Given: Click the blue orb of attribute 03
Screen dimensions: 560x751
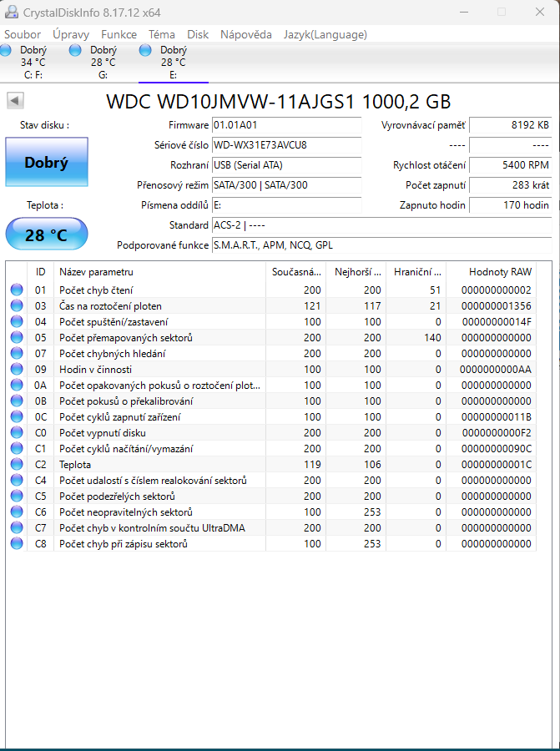Looking at the screenshot, I should tap(17, 305).
